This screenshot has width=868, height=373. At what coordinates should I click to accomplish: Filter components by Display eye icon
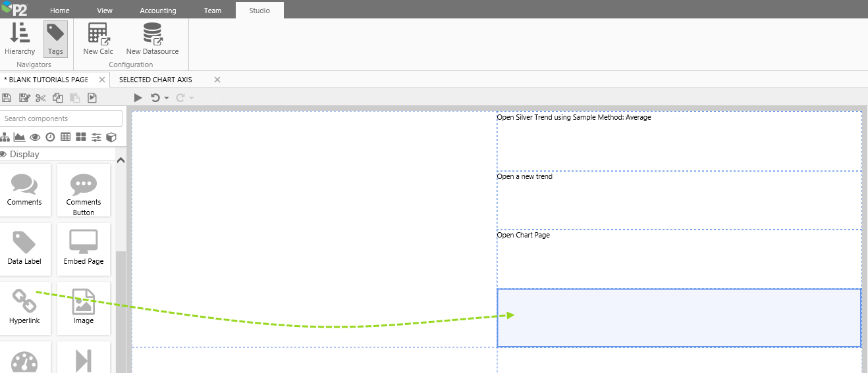pos(35,137)
